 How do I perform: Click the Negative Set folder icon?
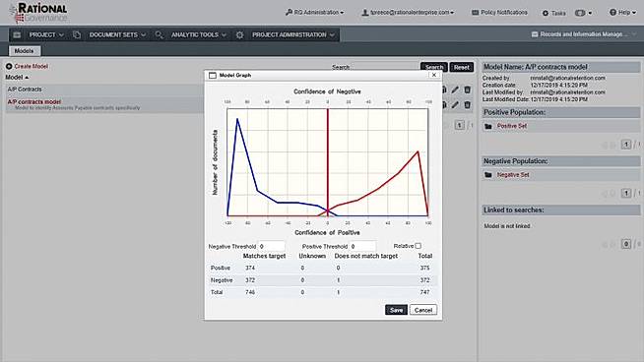[488, 175]
